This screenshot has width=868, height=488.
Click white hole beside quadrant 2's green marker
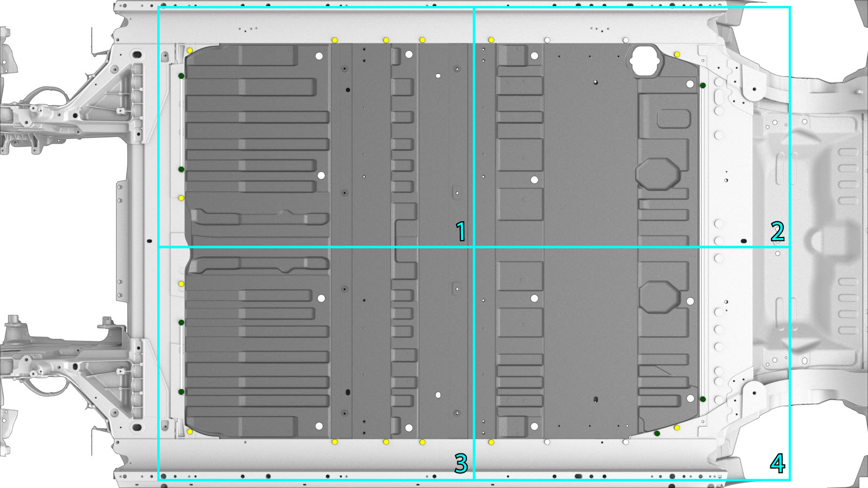[690, 84]
